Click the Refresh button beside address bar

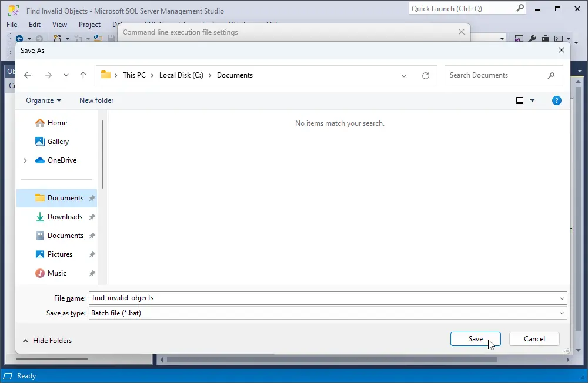point(426,75)
